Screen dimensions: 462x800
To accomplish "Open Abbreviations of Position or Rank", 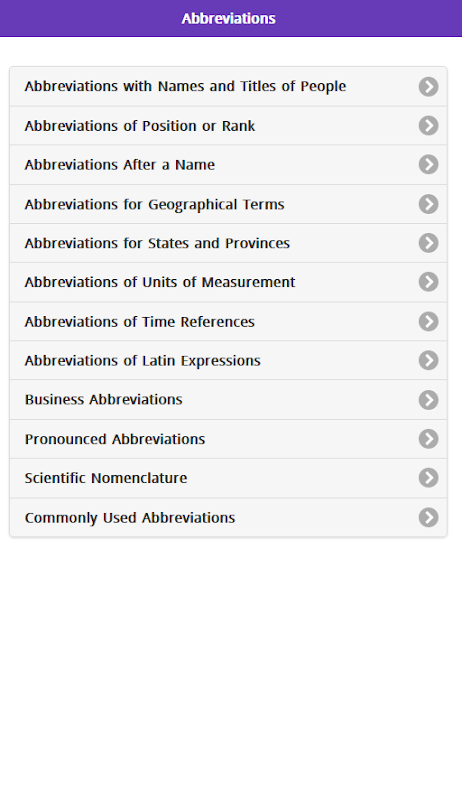I will pyautogui.click(x=228, y=126).
